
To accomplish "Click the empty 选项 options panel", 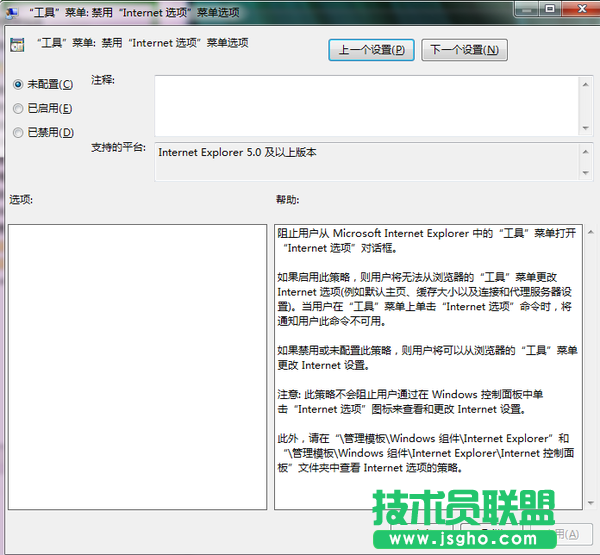I will pos(137,367).
